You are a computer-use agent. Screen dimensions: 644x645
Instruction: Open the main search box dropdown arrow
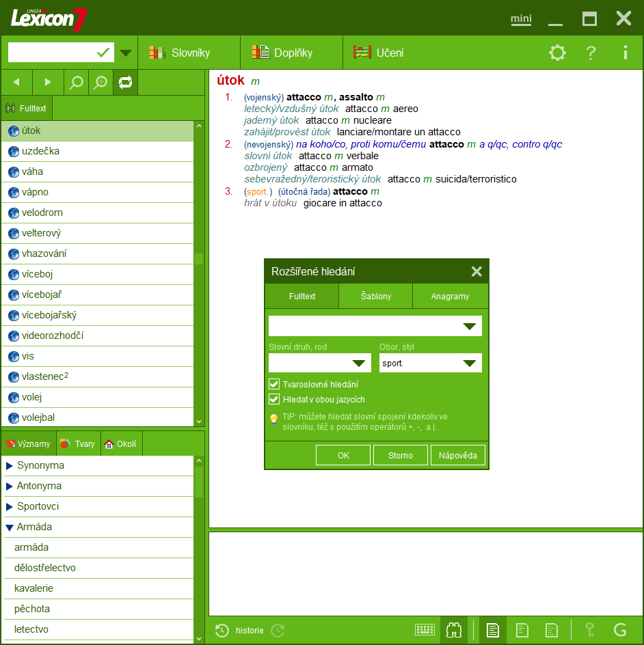[x=126, y=53]
